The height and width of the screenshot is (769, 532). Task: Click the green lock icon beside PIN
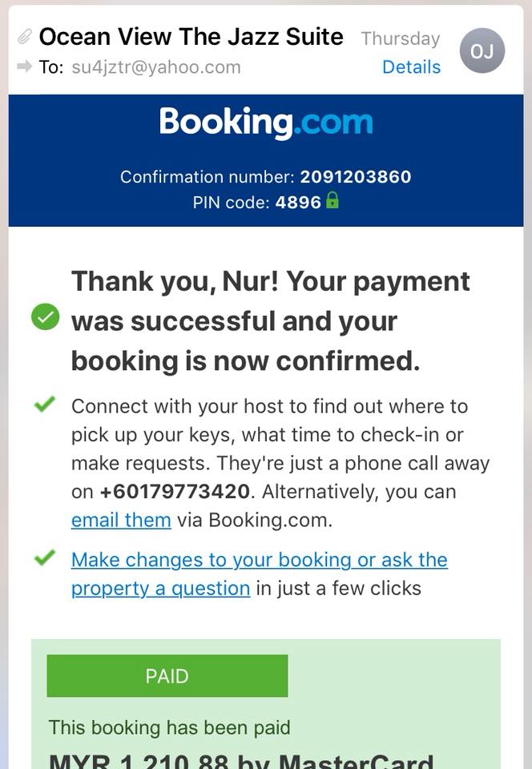[x=332, y=202]
